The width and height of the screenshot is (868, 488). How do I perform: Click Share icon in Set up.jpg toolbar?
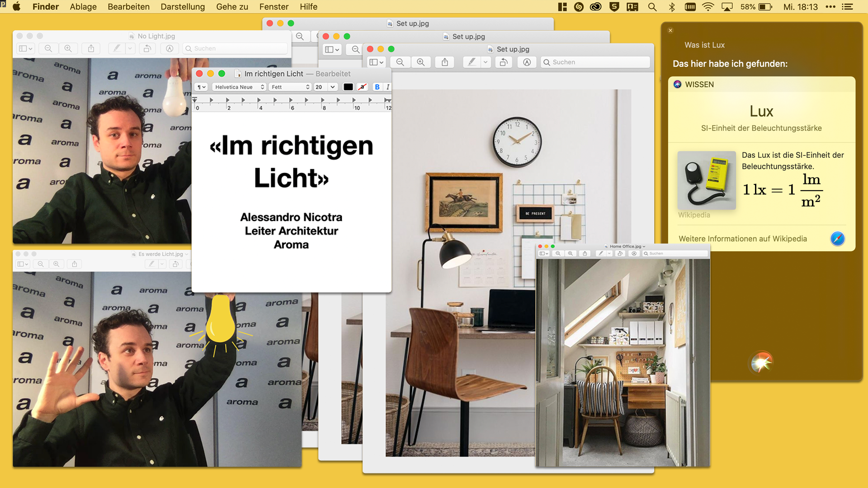tap(445, 62)
